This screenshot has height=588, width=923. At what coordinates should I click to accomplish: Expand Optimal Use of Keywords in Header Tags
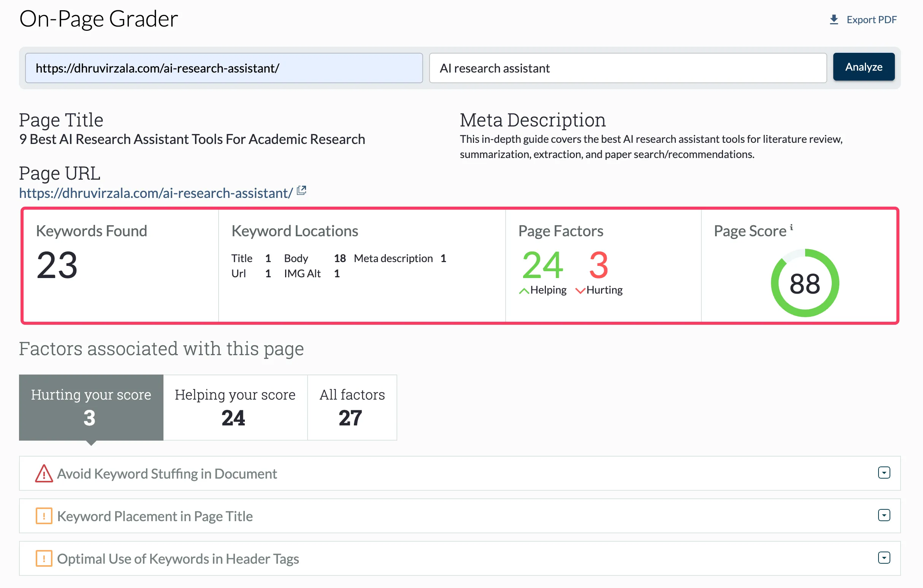(884, 558)
